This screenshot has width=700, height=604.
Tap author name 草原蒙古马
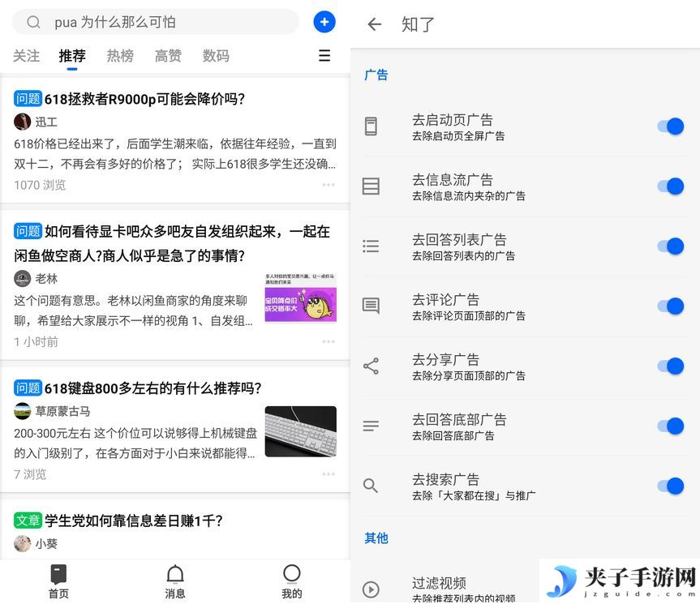coord(63,411)
